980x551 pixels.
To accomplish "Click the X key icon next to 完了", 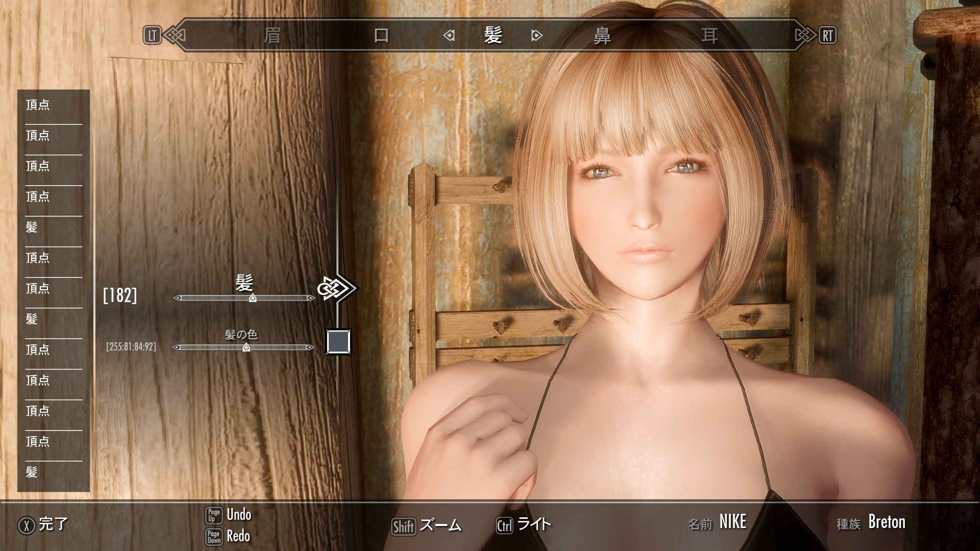I will click(x=27, y=525).
